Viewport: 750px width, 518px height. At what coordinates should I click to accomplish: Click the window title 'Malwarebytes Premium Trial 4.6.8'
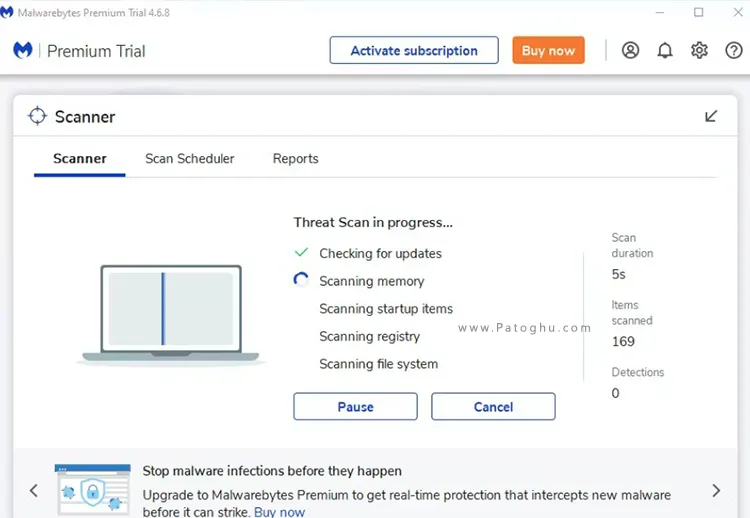coord(94,13)
